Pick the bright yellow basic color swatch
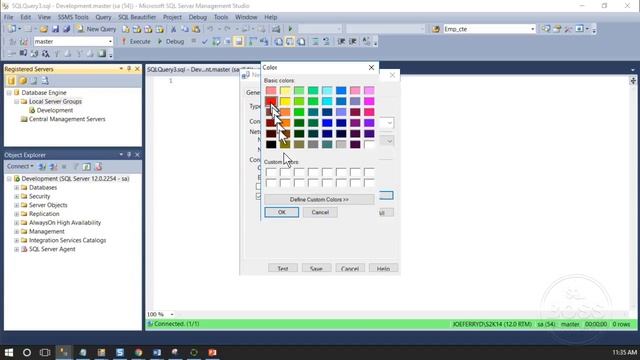The height and width of the screenshot is (360, 640). 285,101
